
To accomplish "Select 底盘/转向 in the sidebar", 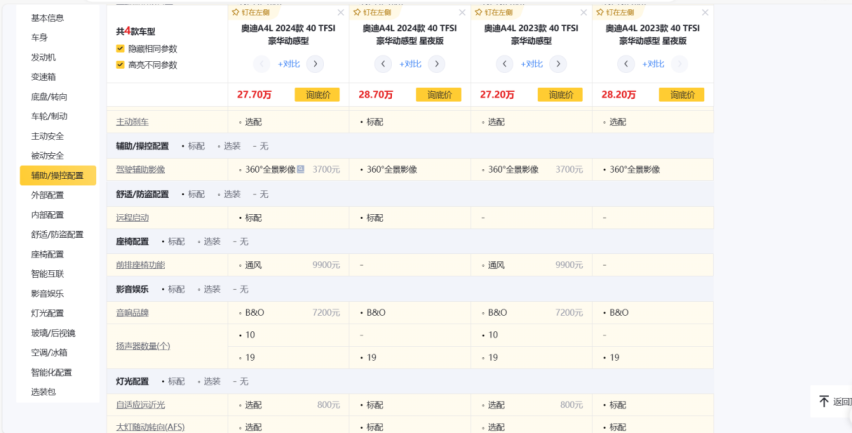I will coord(49,97).
